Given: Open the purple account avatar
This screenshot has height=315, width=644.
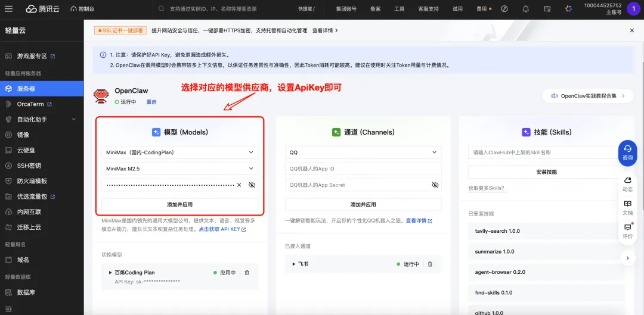Looking at the screenshot, I should tap(633, 8).
